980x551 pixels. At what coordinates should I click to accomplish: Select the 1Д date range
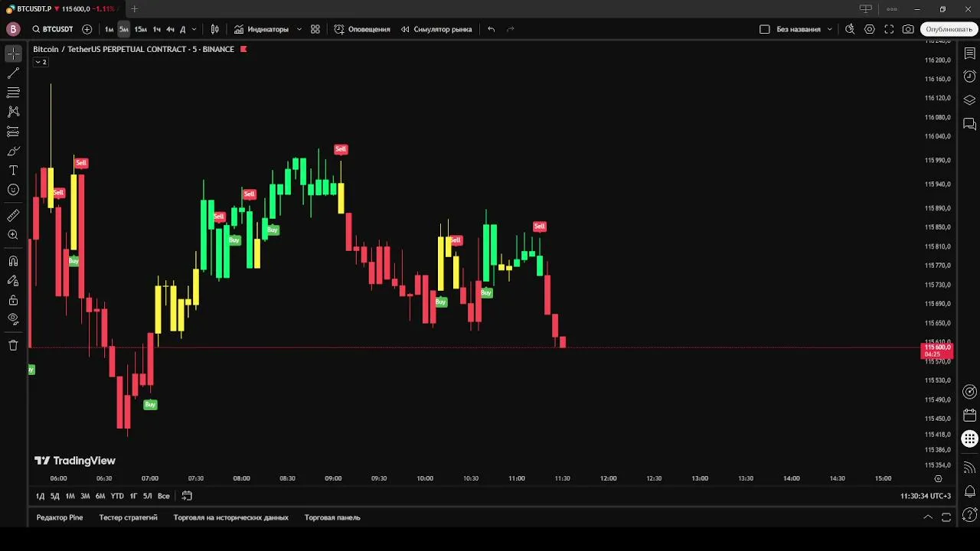[x=41, y=496]
